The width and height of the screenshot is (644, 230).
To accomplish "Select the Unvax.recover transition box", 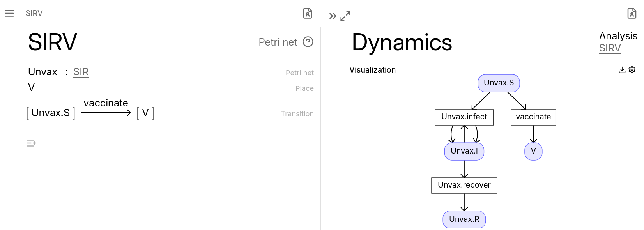I will [x=464, y=185].
